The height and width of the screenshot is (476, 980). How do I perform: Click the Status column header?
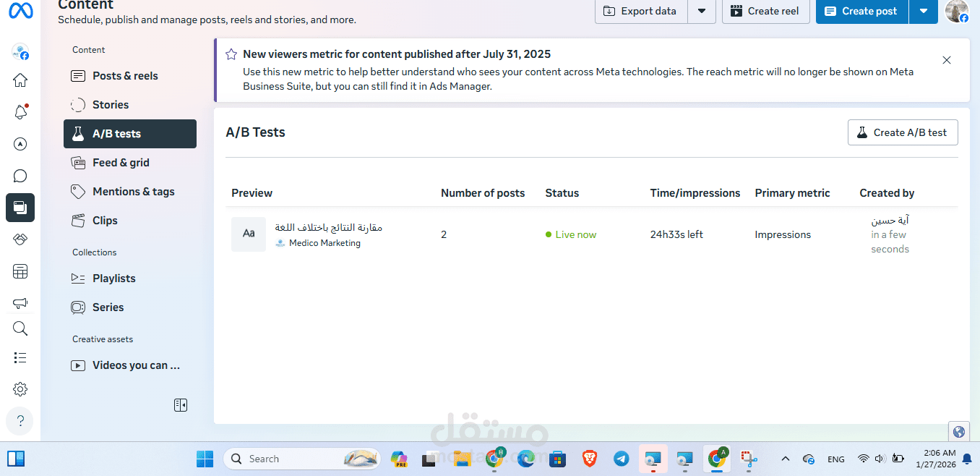point(562,193)
